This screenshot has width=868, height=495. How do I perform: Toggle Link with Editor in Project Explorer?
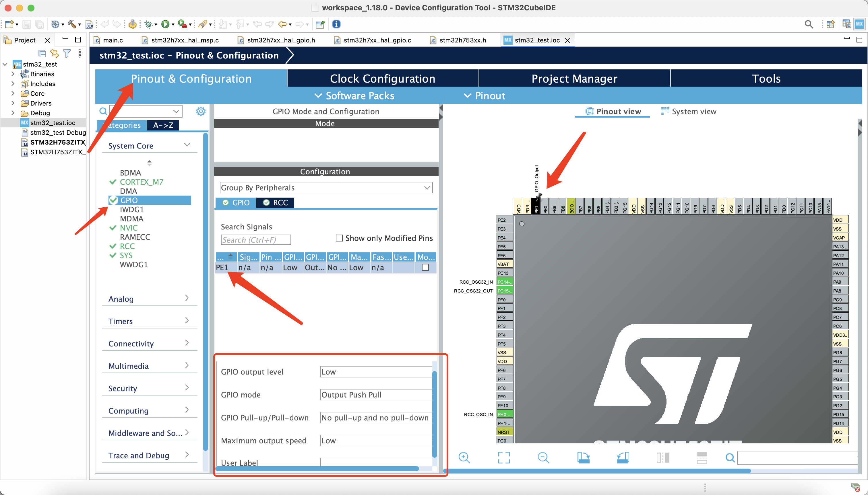(55, 53)
